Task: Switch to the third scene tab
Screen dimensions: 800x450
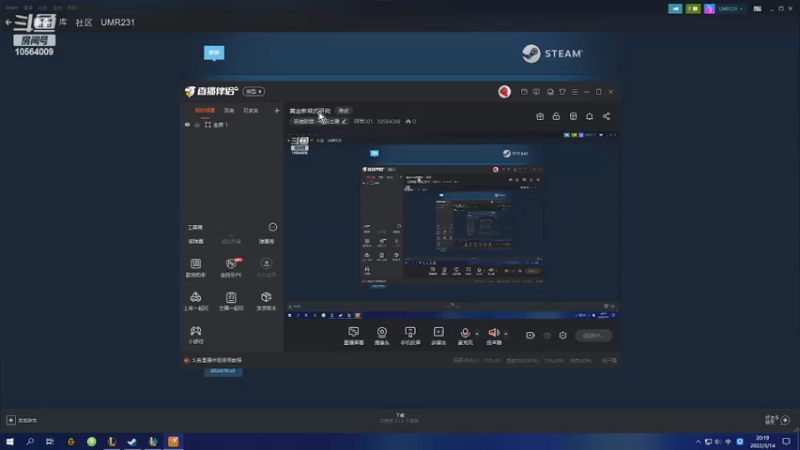Action: (251, 110)
